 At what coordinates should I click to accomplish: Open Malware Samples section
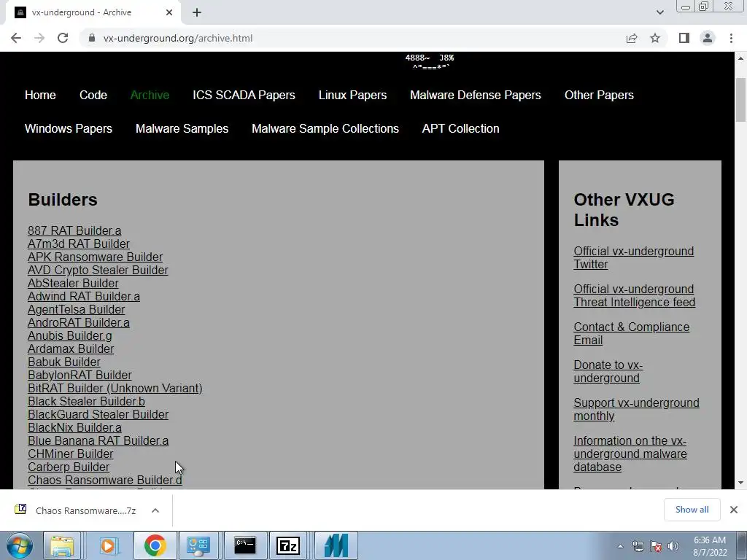pos(182,128)
